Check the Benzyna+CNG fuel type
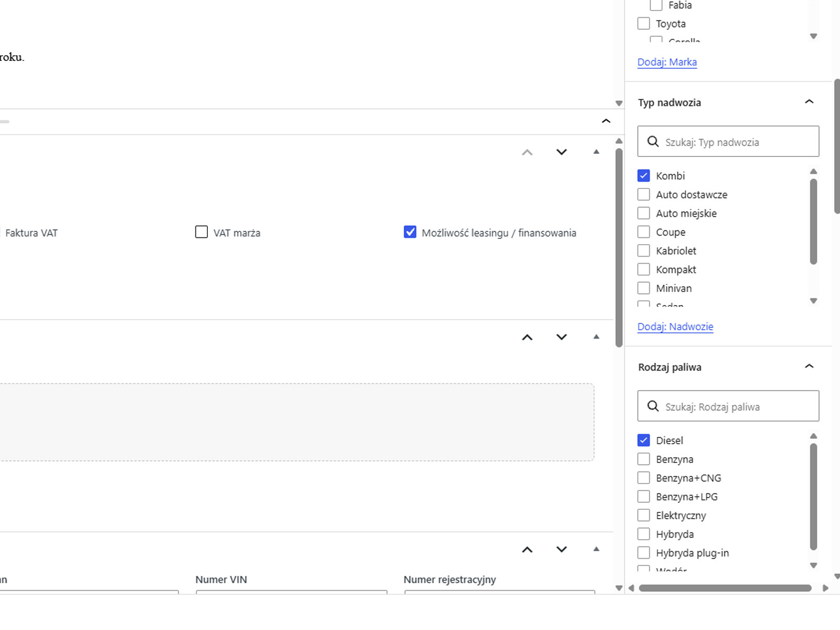 click(644, 478)
